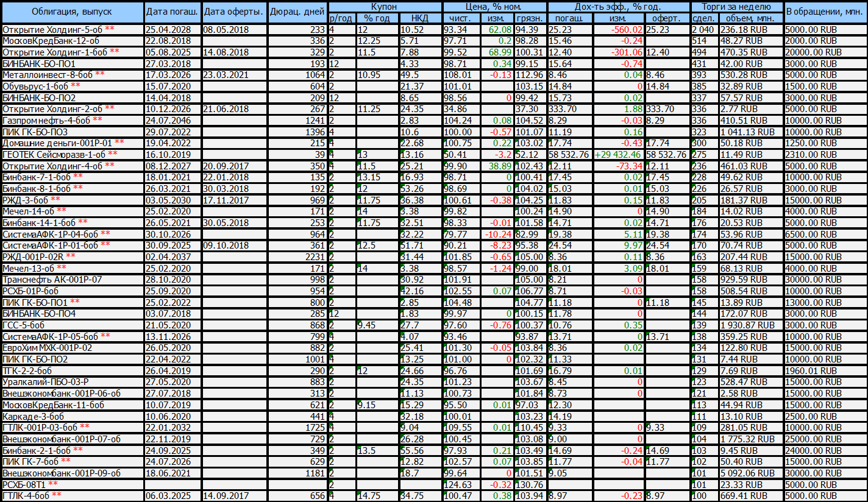The height and width of the screenshot is (502, 868).
Task: Select the ЕвроХим МХК-001Р-02 bond name
Action: (48, 347)
